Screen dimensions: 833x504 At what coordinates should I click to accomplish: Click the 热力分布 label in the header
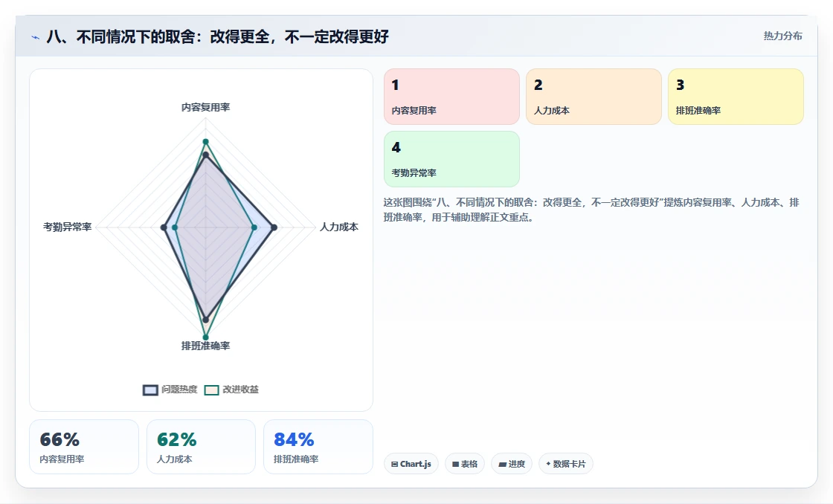point(782,36)
